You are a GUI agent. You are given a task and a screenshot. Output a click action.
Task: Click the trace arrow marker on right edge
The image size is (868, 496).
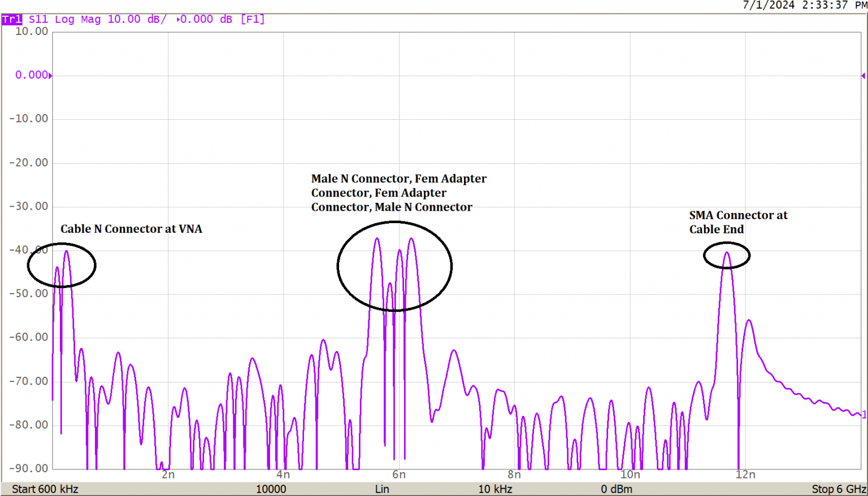click(x=862, y=75)
